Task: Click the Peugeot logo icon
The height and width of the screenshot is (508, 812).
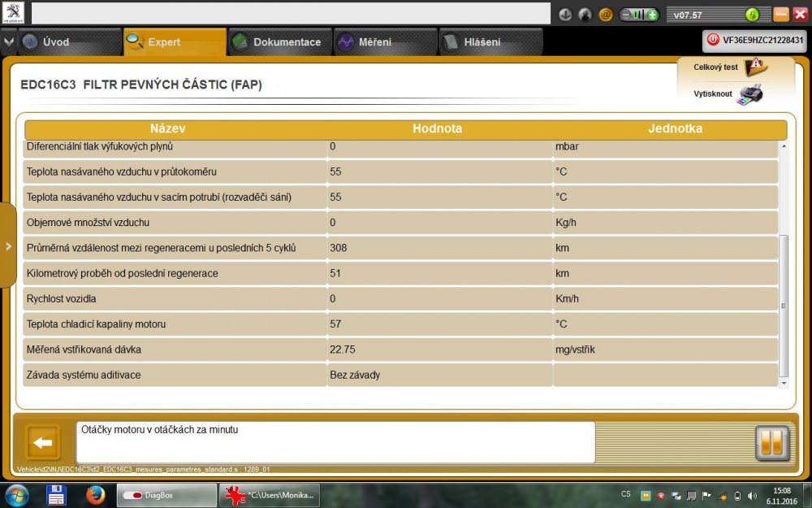Action: 14,13
